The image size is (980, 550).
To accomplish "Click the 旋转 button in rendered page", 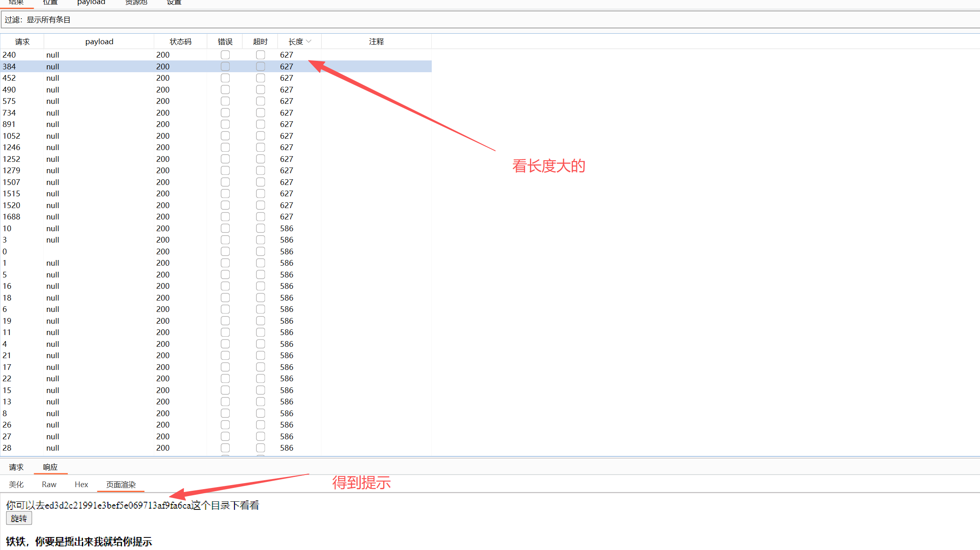I will point(19,518).
